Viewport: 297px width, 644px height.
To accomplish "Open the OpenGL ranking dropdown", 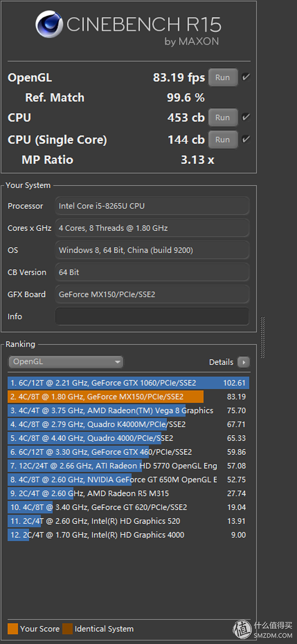I will pos(66,362).
